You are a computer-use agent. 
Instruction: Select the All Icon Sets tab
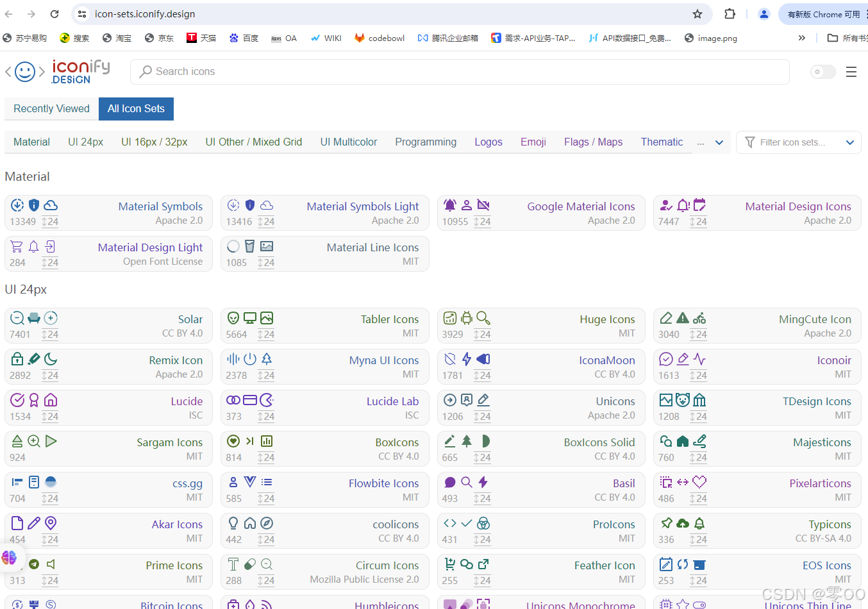[x=136, y=109]
